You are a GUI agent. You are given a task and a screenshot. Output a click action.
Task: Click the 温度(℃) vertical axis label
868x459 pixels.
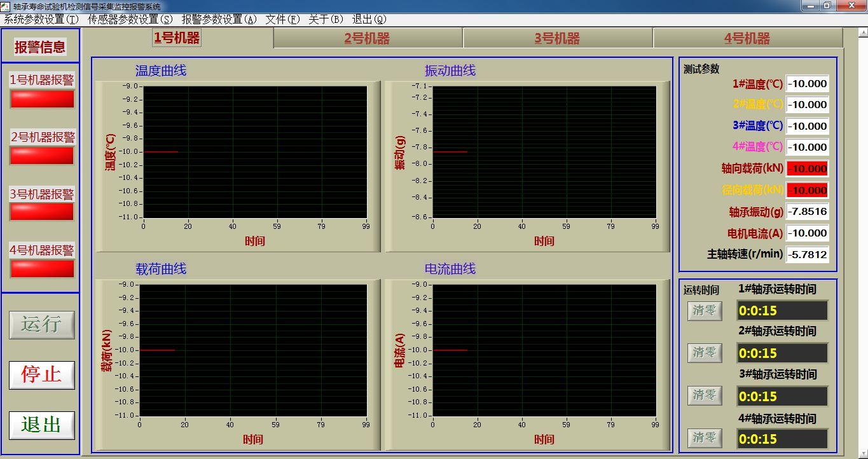(110, 152)
